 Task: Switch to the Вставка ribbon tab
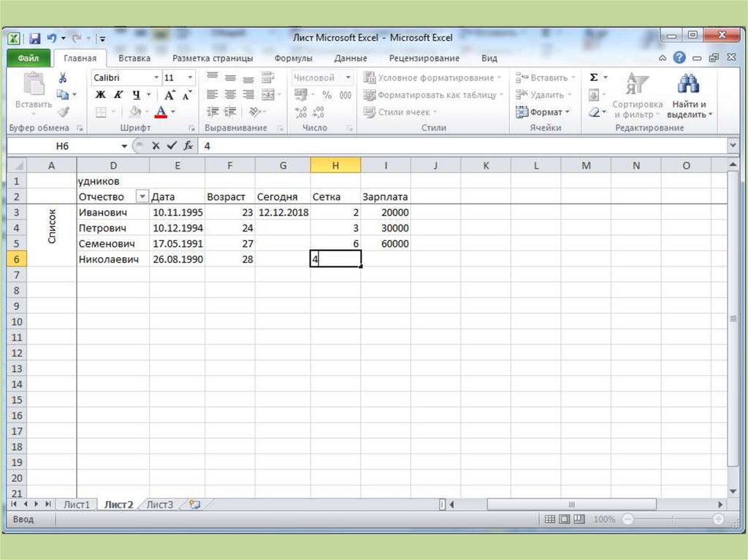pos(134,58)
